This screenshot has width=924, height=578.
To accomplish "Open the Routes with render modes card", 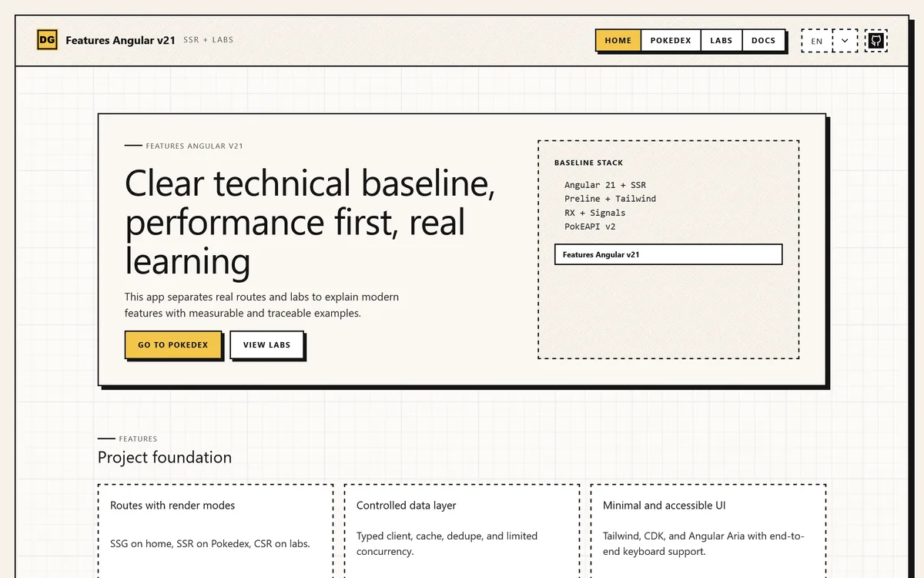I will 216,531.
